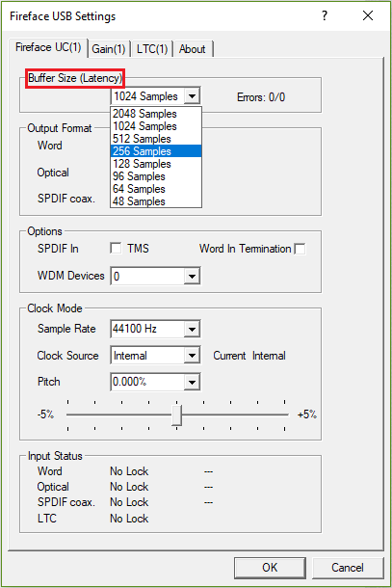Click the OK button
Screen dimensions: 392x588
coord(270,568)
